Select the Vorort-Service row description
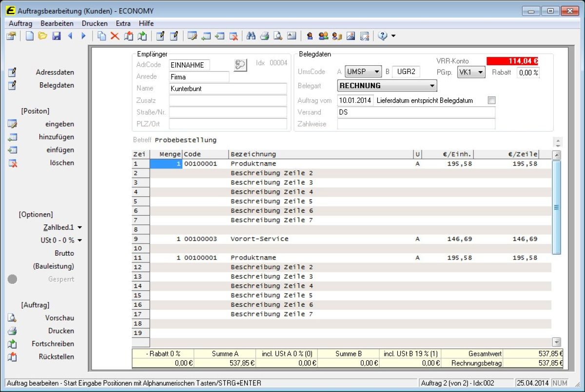 pyautogui.click(x=259, y=239)
